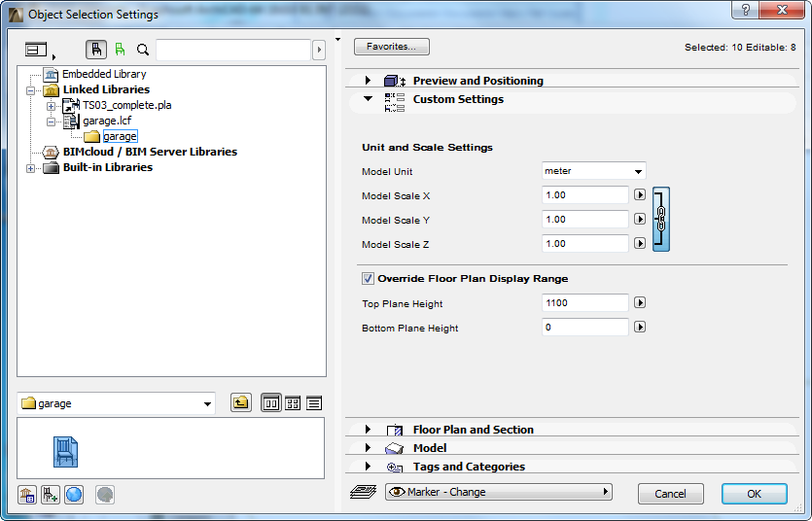Collapse the Custom Settings panel
The image size is (812, 521).
click(368, 98)
